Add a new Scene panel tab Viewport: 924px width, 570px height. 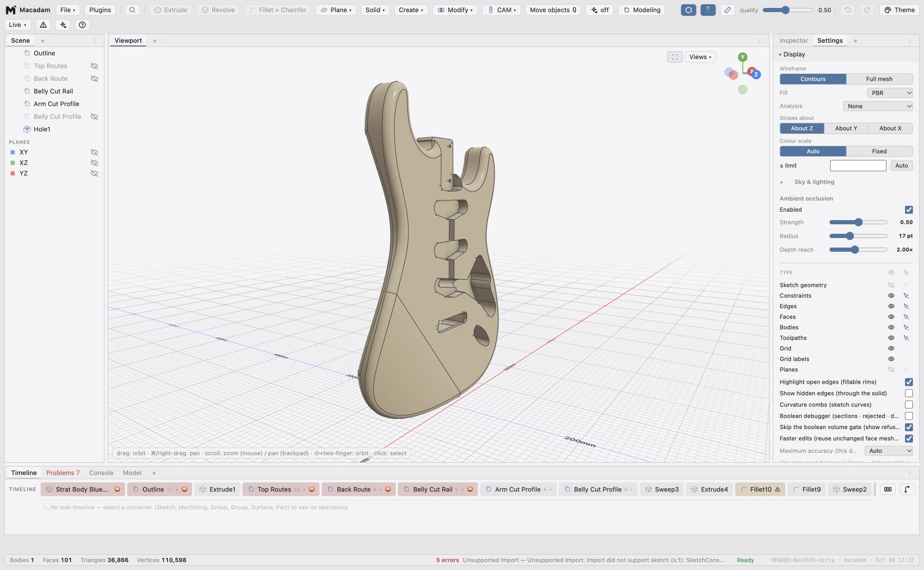pos(43,41)
